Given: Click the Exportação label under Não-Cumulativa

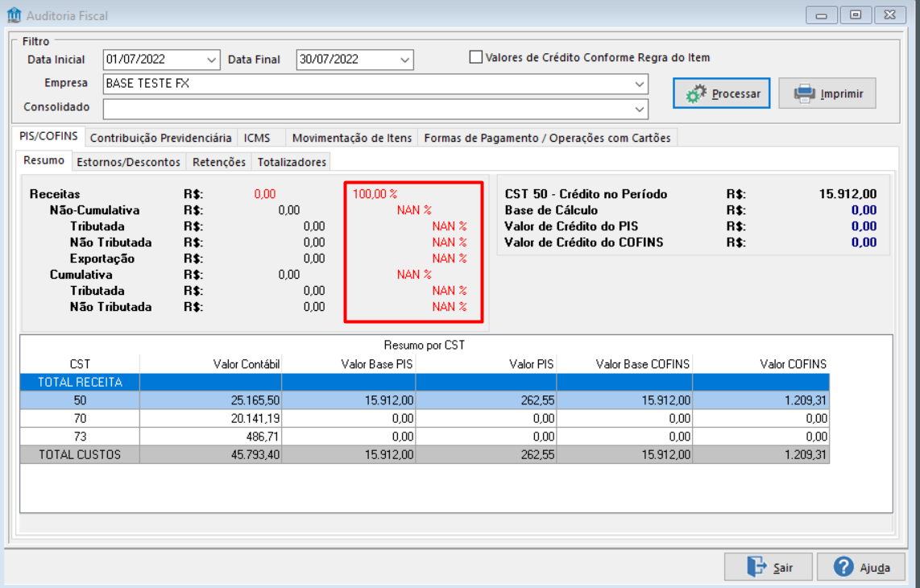Looking at the screenshot, I should click(x=102, y=259).
